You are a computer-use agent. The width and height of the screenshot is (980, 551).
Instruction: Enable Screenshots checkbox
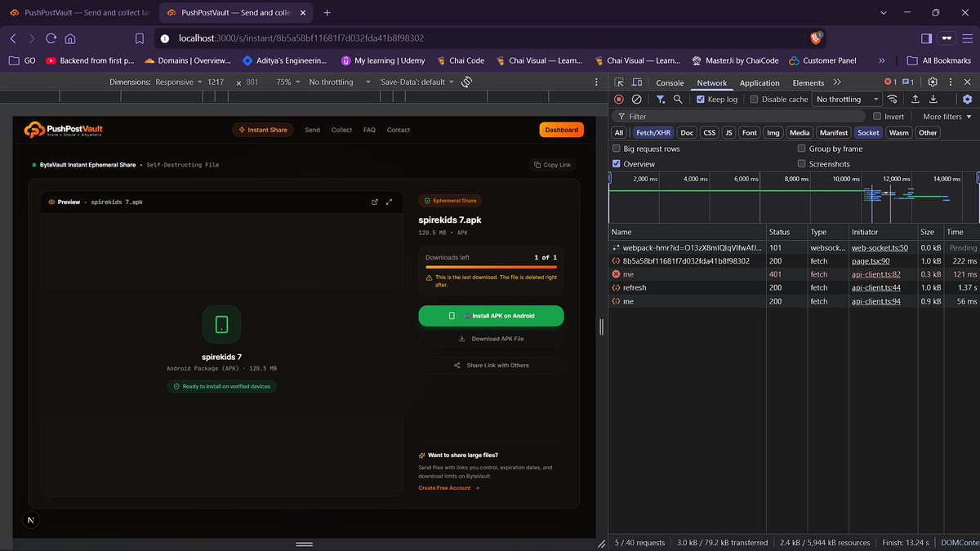click(802, 163)
